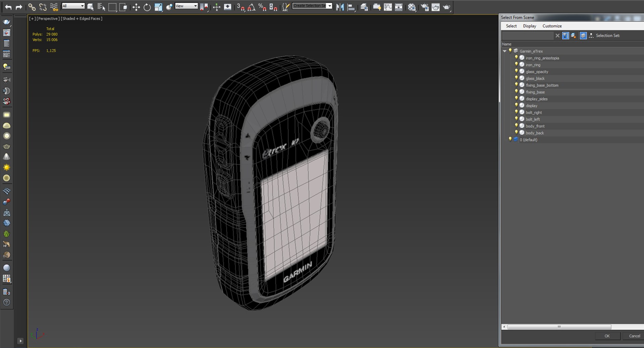The width and height of the screenshot is (644, 348).
Task: Toggle the 3D Snaps button
Action: 240,7
